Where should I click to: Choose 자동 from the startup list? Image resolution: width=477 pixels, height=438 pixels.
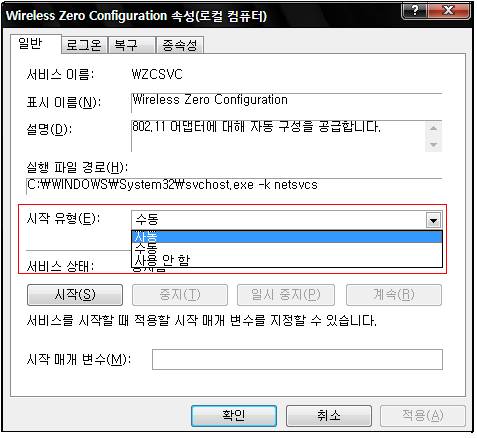point(287,237)
